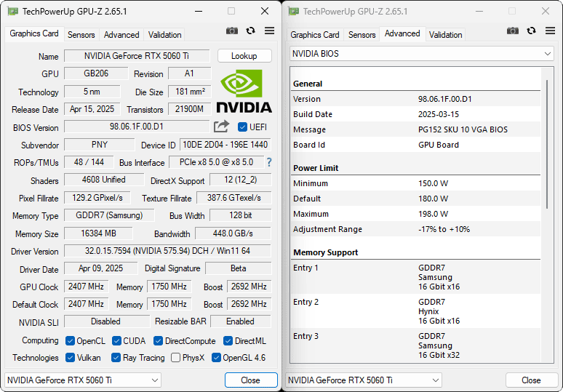
Task: Switch to Advanced tab in left window
Action: tap(121, 35)
